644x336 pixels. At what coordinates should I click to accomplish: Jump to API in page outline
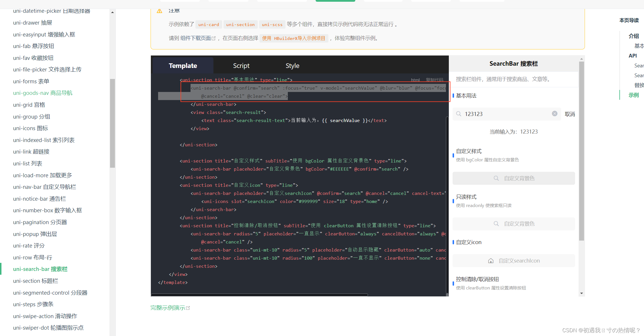[x=633, y=56]
